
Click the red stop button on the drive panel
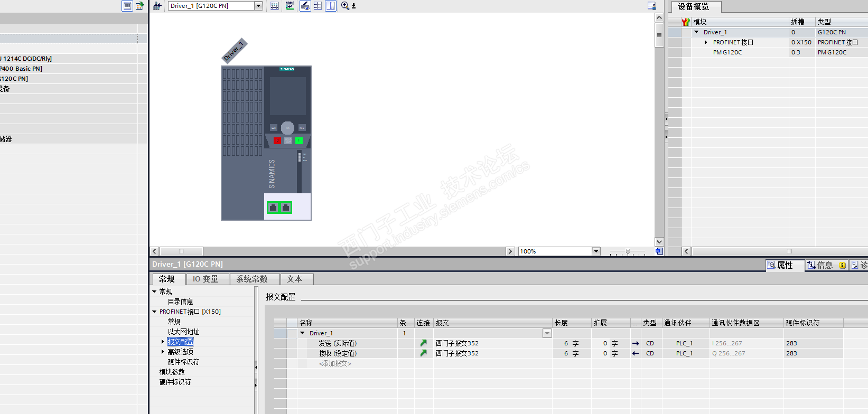coord(277,140)
